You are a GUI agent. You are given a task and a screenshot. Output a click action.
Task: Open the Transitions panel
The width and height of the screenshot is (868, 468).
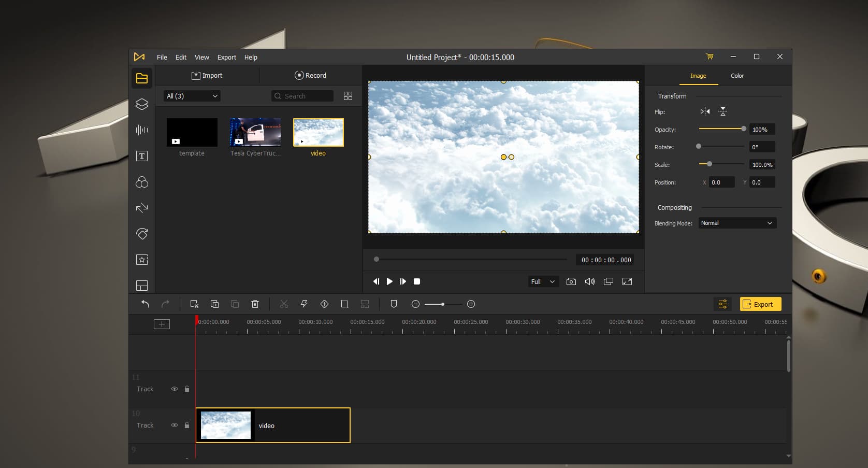[141, 208]
